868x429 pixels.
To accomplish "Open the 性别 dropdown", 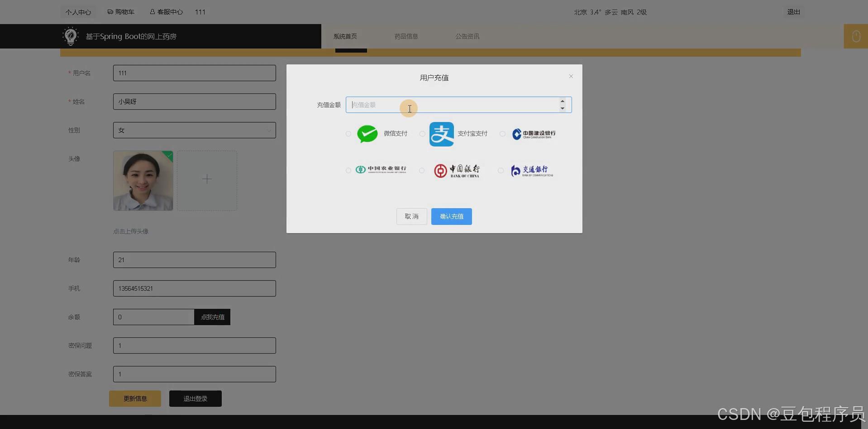I will click(195, 130).
